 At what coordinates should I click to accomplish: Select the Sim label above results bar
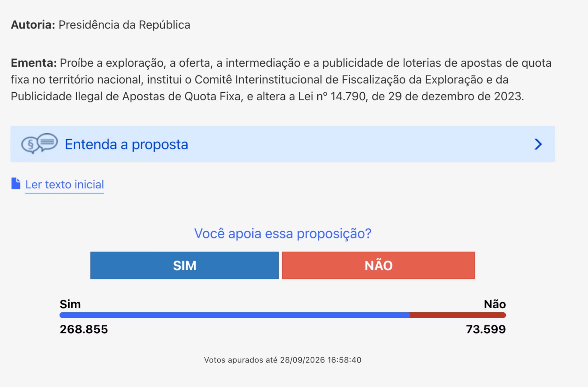[70, 304]
